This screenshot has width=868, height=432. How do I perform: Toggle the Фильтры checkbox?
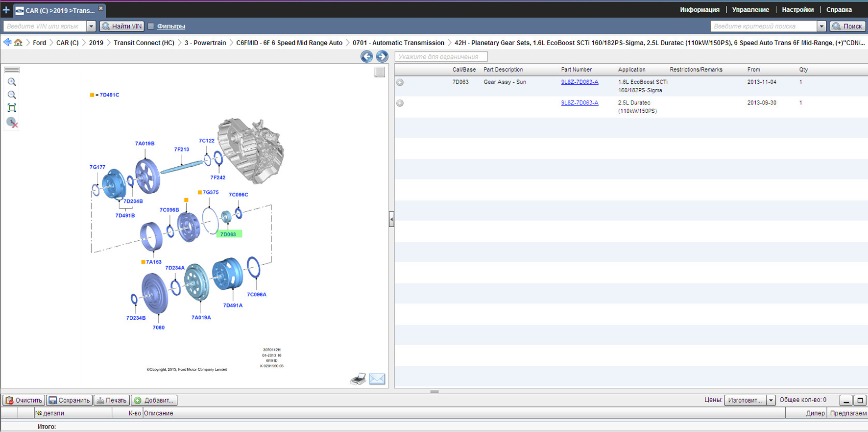click(151, 26)
